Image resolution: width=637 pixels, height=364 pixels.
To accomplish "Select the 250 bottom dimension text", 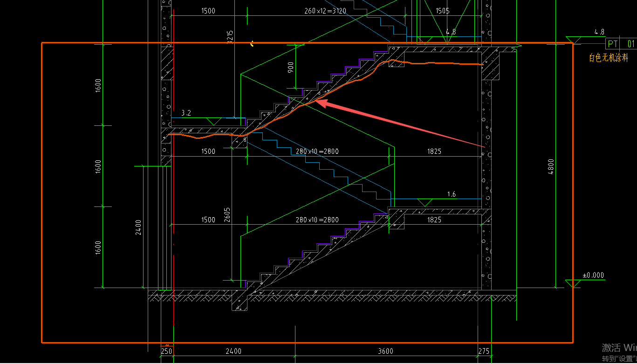I will pyautogui.click(x=167, y=351).
